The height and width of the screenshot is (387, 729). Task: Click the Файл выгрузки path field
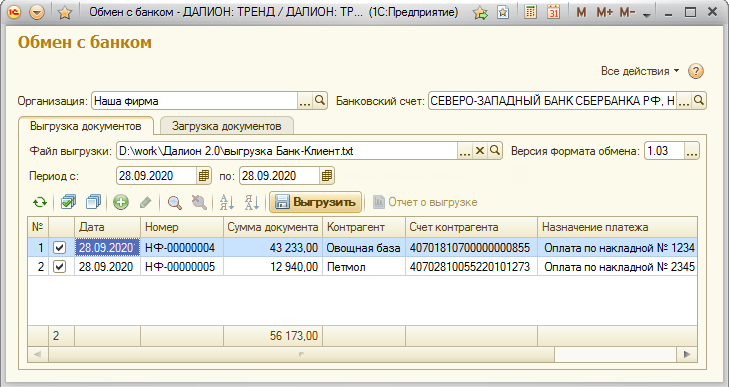(x=287, y=151)
